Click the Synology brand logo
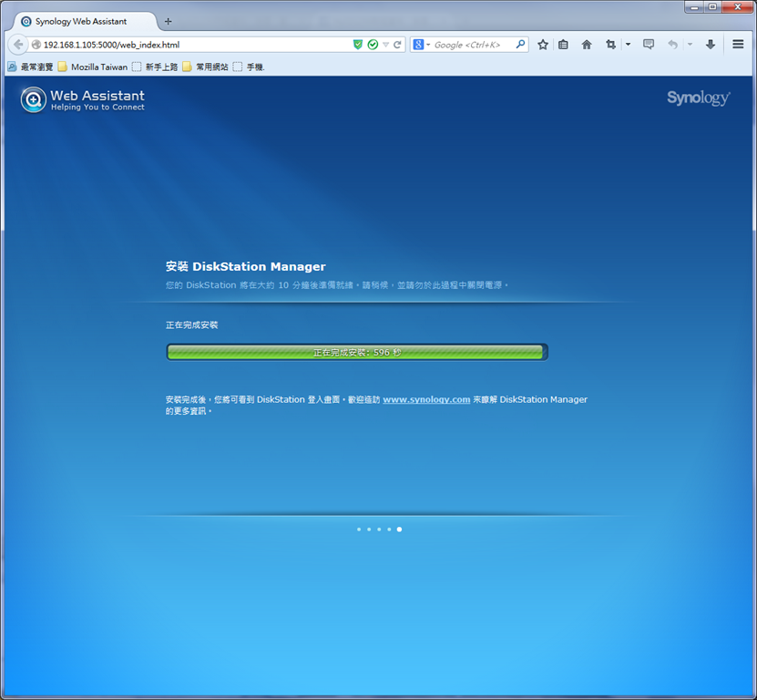The width and height of the screenshot is (757, 700). (x=698, y=98)
